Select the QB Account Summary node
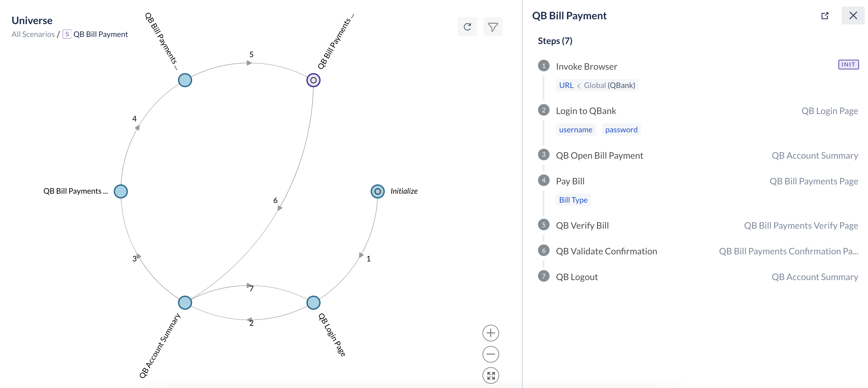Screen dimensions: 868x388 (185, 302)
